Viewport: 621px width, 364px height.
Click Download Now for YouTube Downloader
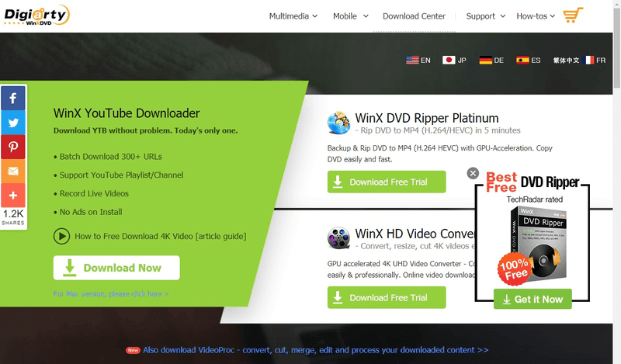116,268
